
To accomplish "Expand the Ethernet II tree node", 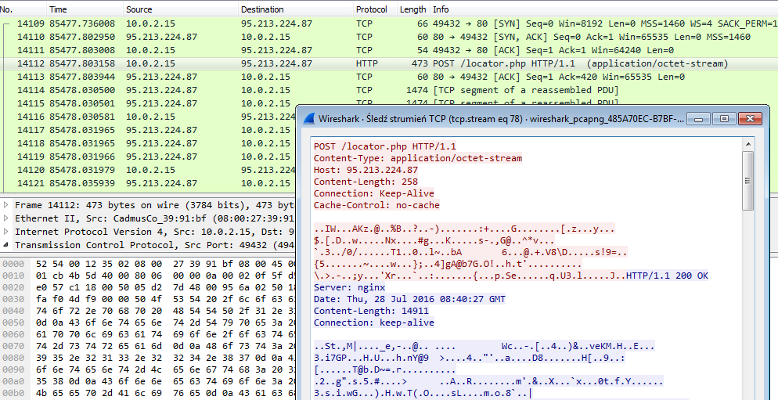I will tap(7, 216).
